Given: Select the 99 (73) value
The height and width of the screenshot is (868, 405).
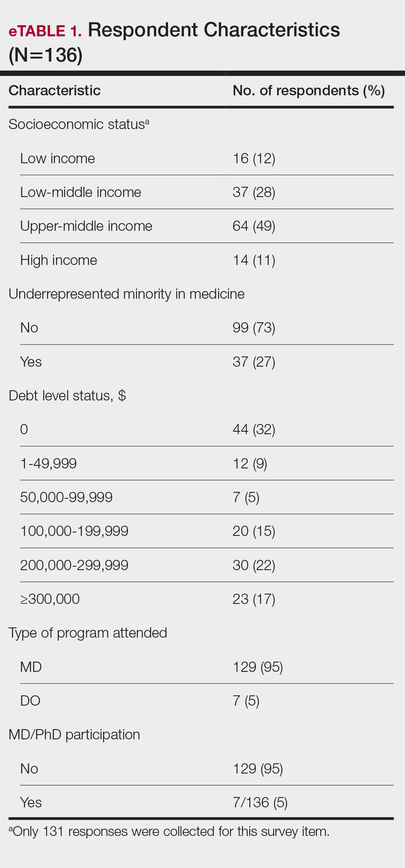Looking at the screenshot, I should [254, 328].
